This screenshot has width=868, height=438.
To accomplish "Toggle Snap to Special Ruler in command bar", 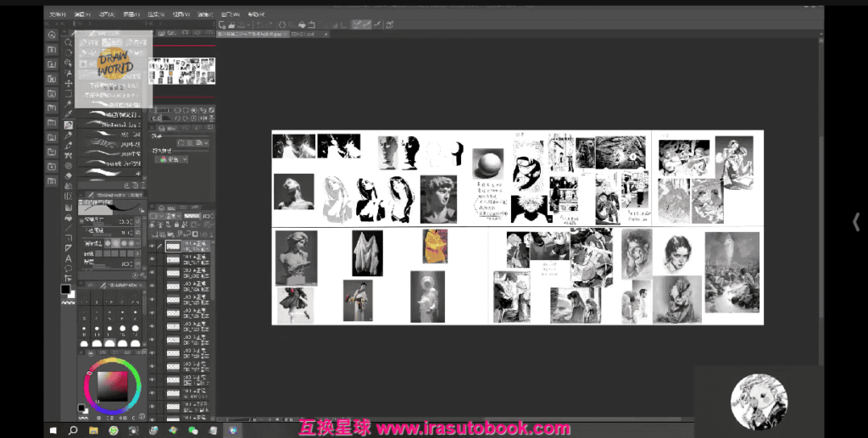I will click(366, 25).
